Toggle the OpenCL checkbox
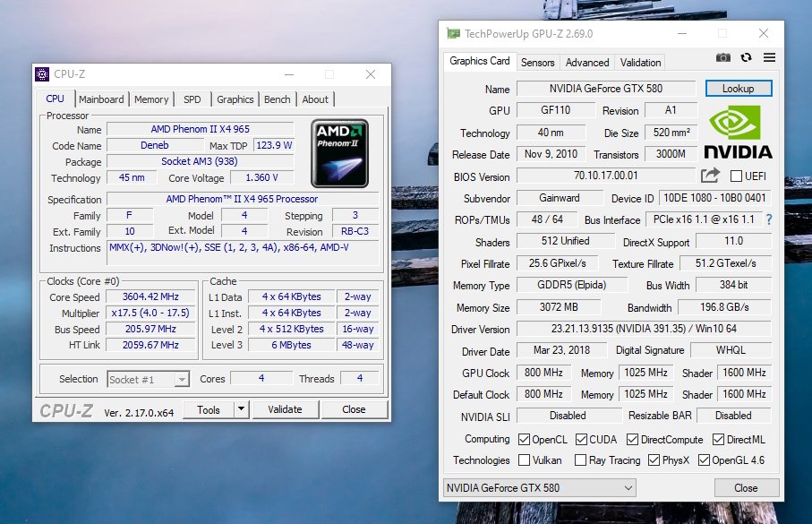This screenshot has width=812, height=524. pyautogui.click(x=524, y=440)
